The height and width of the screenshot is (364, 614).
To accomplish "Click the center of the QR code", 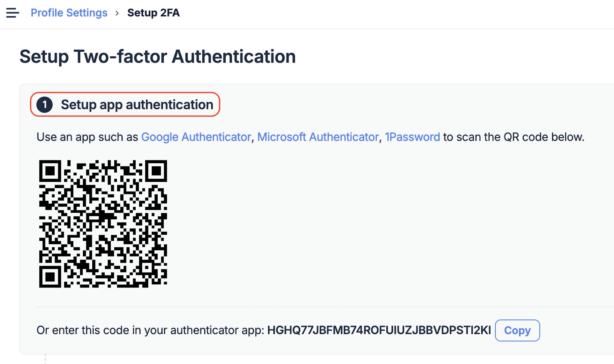I will pos(103,224).
